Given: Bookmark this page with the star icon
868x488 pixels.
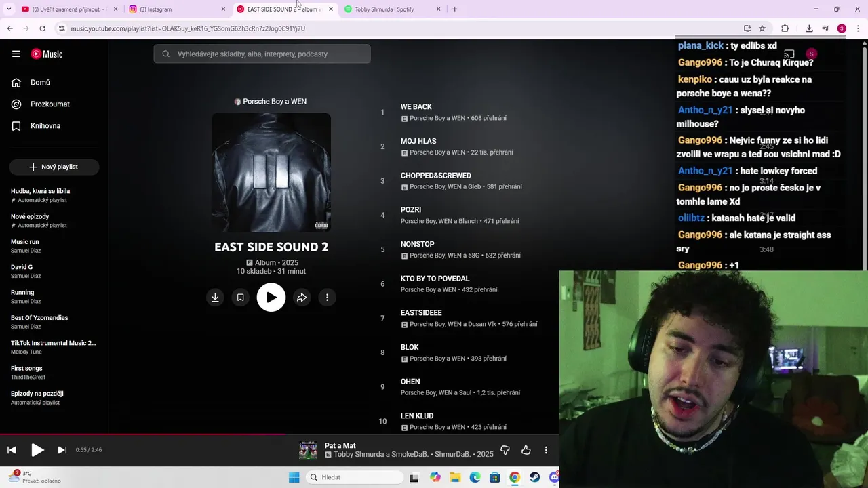Looking at the screenshot, I should pyautogui.click(x=762, y=28).
